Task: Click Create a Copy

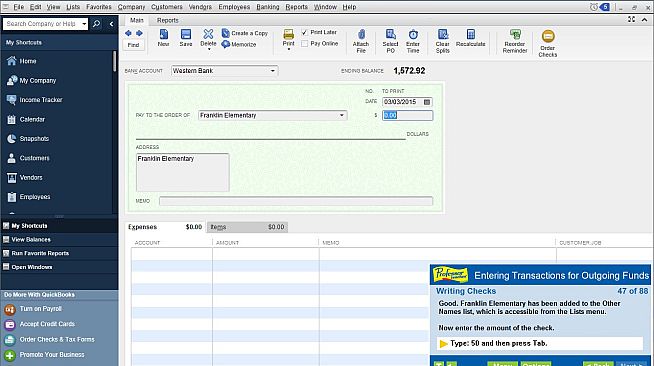Action: click(245, 33)
